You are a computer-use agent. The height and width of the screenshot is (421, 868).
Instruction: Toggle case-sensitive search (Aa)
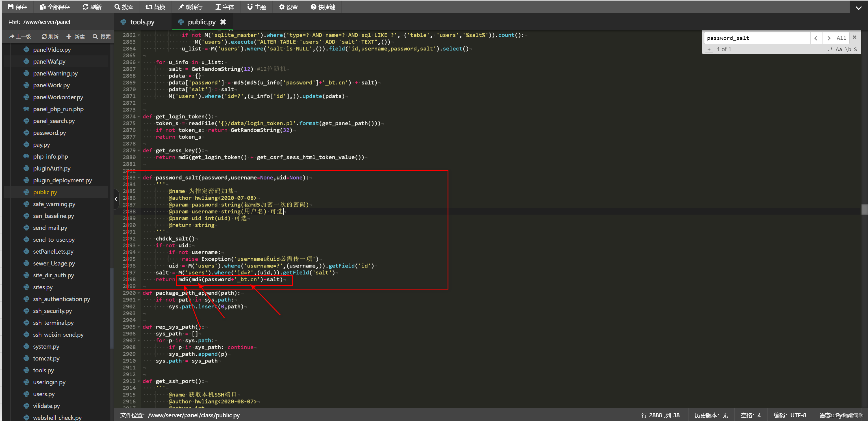(839, 49)
